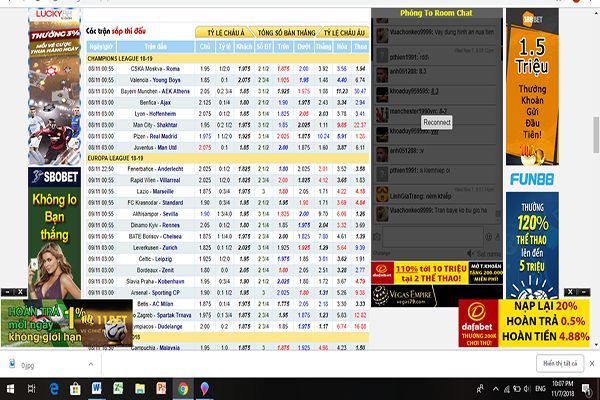Click the Phòng To Room Chat title
600x400 pixels.
pos(436,13)
